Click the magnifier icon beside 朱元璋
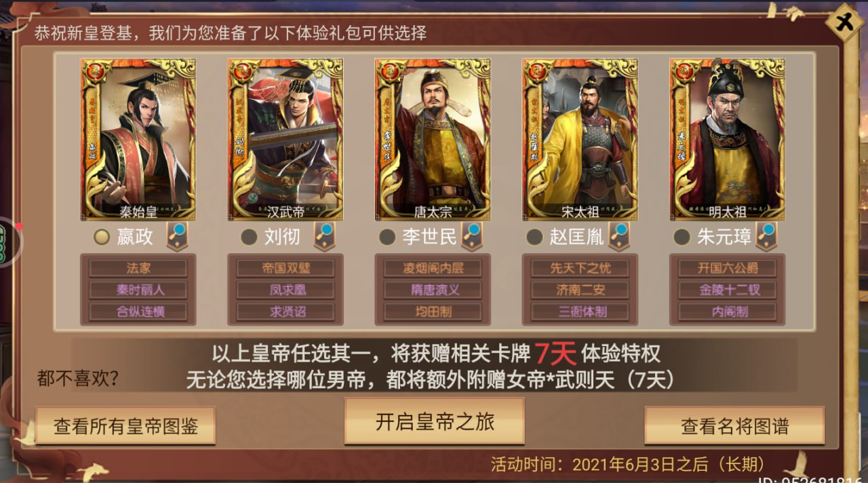This screenshot has height=483, width=868. pyautogui.click(x=767, y=236)
